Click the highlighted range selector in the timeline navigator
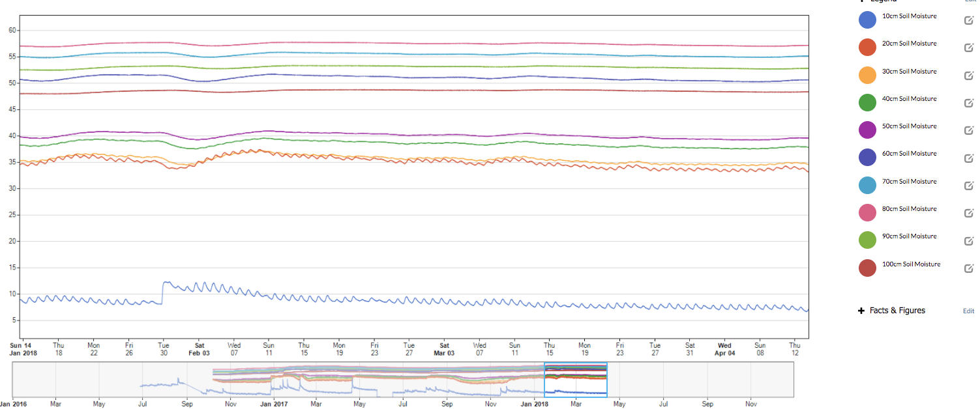The width and height of the screenshot is (980, 409). 574,378
